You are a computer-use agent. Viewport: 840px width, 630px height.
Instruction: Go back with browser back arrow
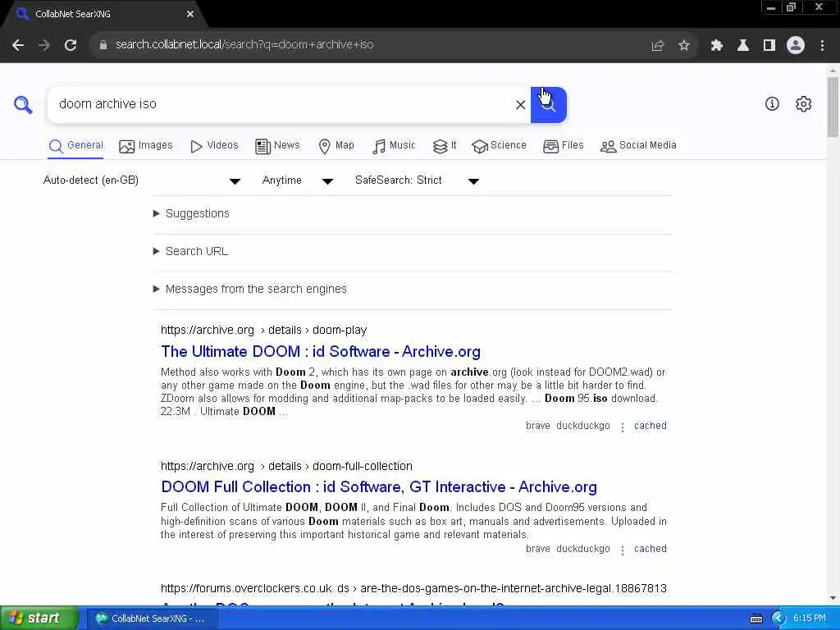(18, 45)
